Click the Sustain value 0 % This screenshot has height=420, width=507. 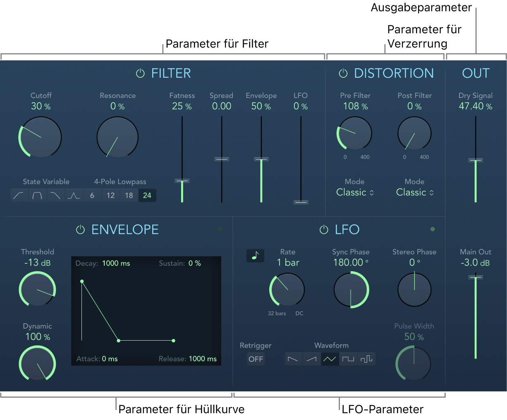[x=194, y=263]
